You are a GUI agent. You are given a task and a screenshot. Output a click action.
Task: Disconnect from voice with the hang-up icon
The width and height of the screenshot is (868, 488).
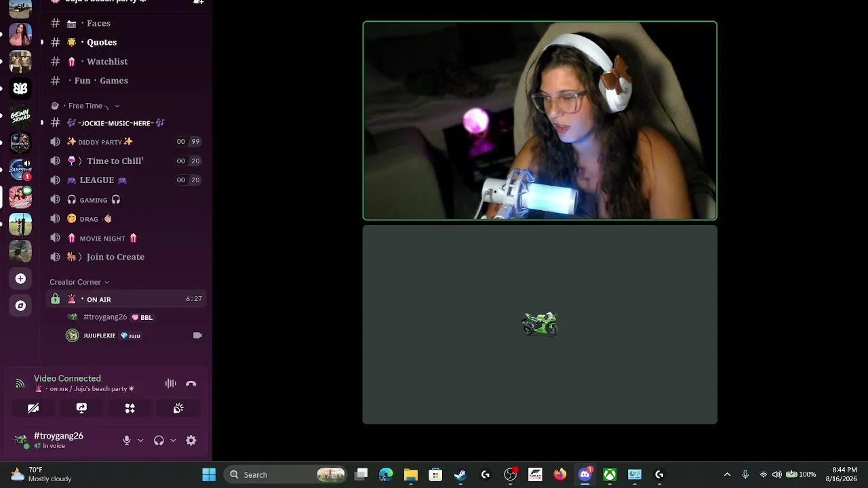(191, 384)
